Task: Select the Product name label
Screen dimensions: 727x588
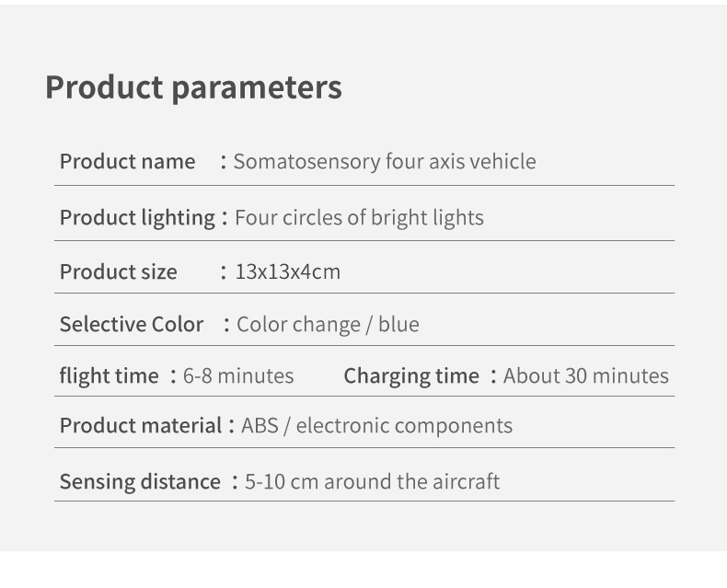Action: coord(128,162)
